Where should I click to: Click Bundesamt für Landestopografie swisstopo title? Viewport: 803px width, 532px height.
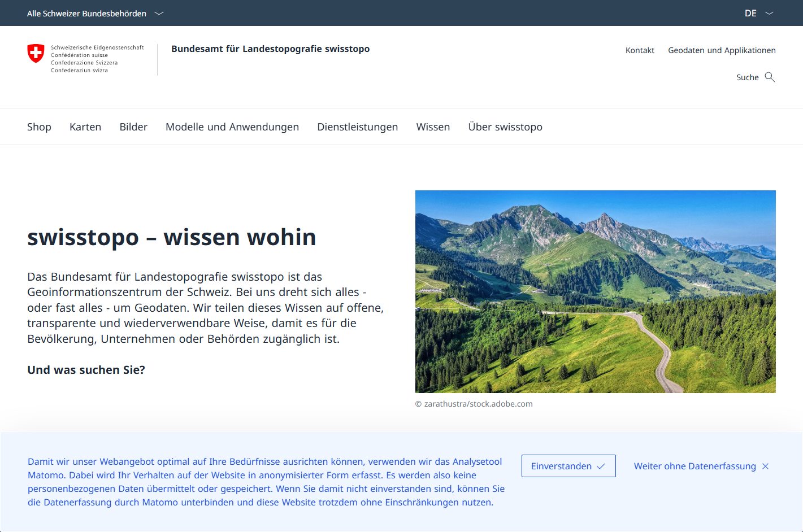tap(270, 49)
